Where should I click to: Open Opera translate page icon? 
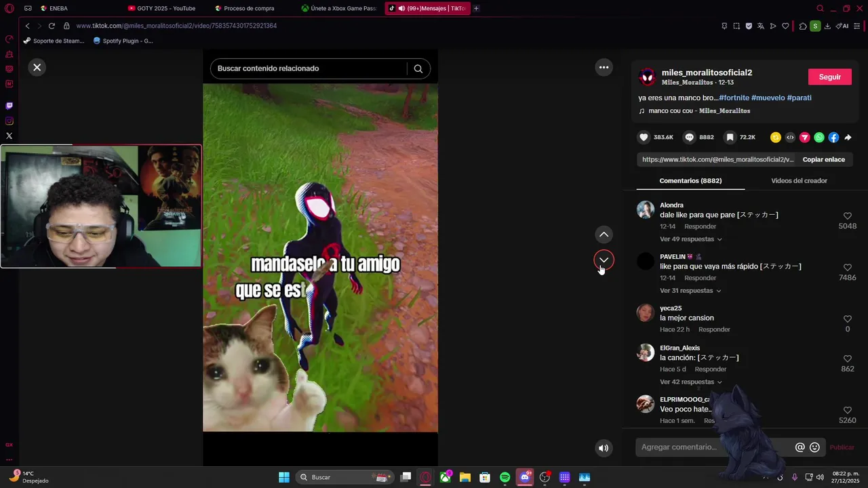click(x=761, y=26)
